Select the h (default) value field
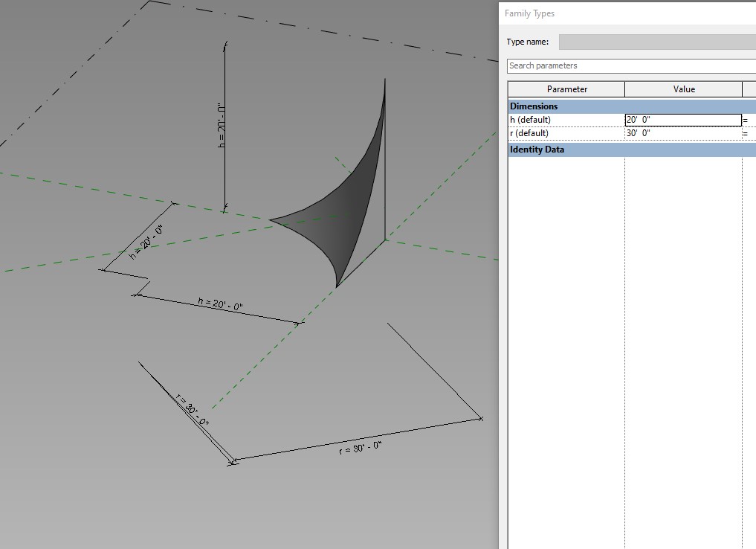Screen dimensions: 756x549 coord(682,120)
